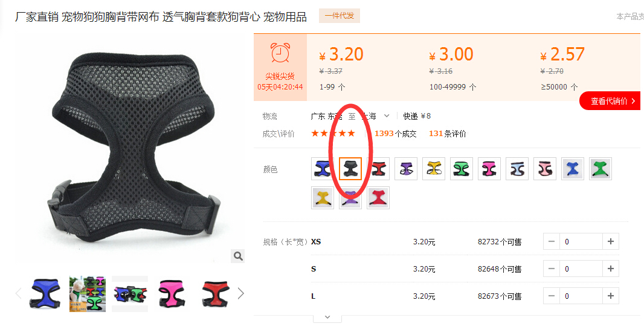Decrease XS quantity with minus button
The width and height of the screenshot is (644, 329).
point(551,241)
